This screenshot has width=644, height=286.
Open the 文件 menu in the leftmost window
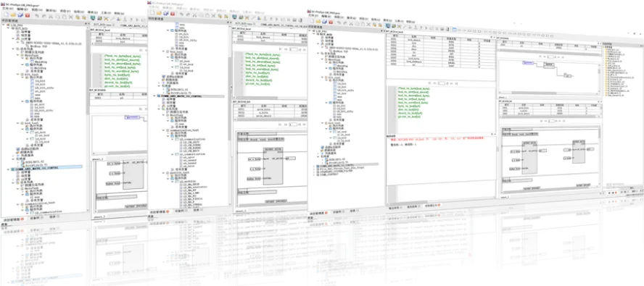4,9
